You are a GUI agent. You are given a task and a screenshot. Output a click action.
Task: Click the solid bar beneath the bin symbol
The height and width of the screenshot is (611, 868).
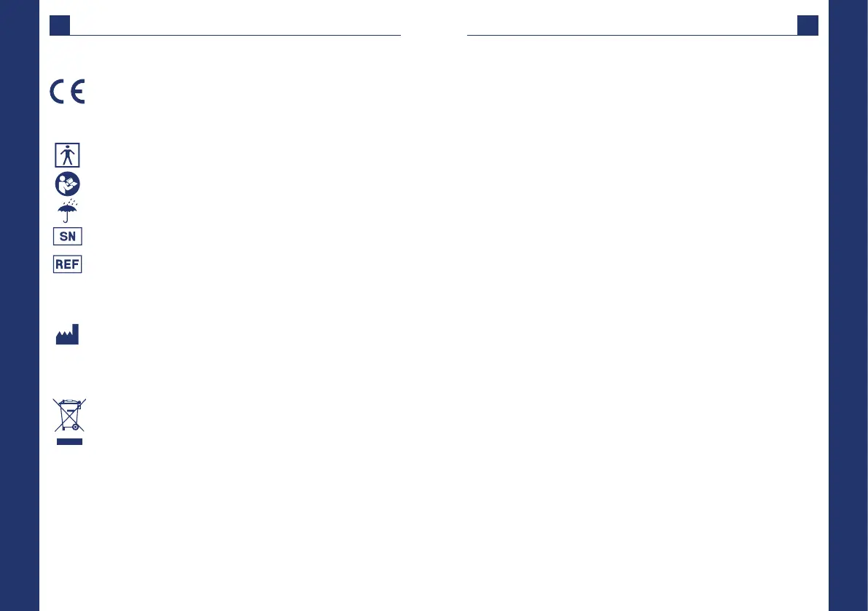[x=68, y=441]
